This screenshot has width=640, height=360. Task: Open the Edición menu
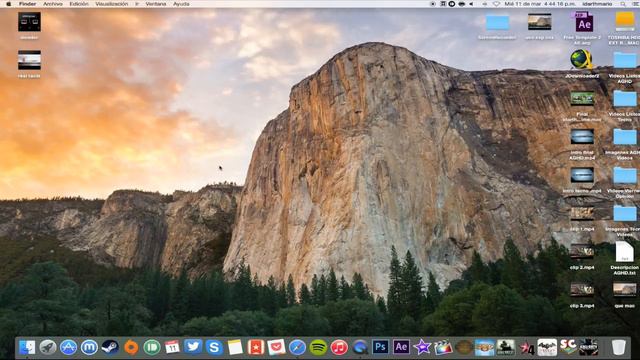(79, 4)
